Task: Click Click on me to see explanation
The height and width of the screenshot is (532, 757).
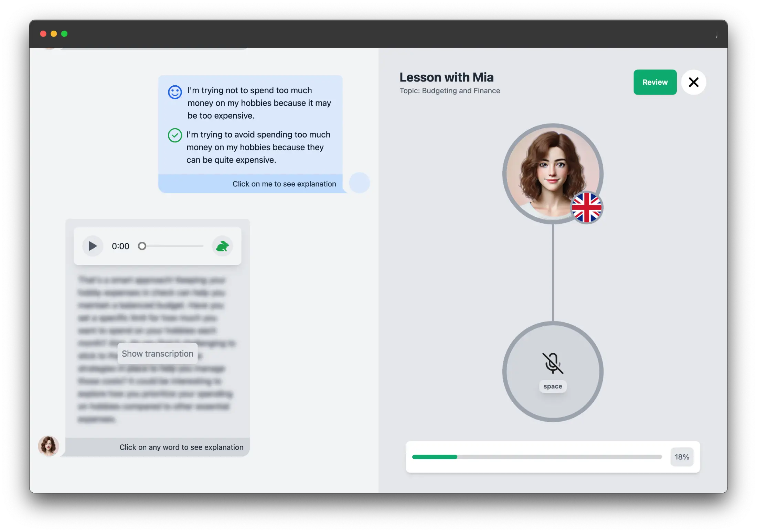Action: tap(284, 183)
